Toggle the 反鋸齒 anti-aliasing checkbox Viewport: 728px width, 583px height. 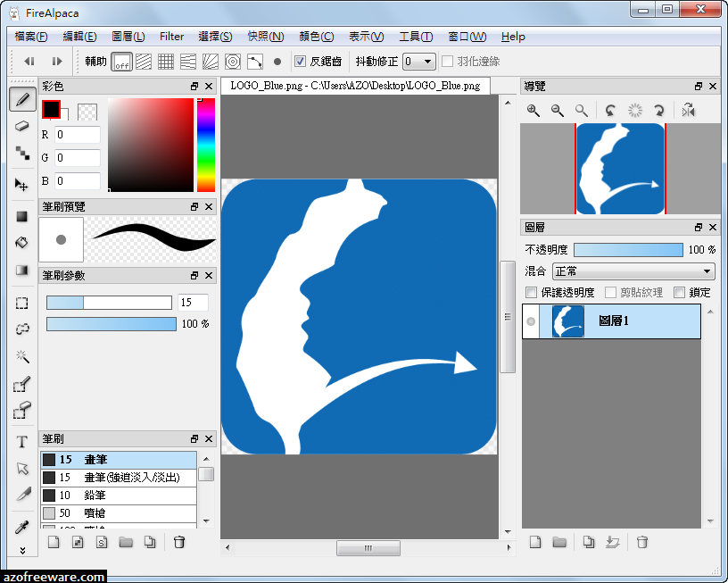300,62
